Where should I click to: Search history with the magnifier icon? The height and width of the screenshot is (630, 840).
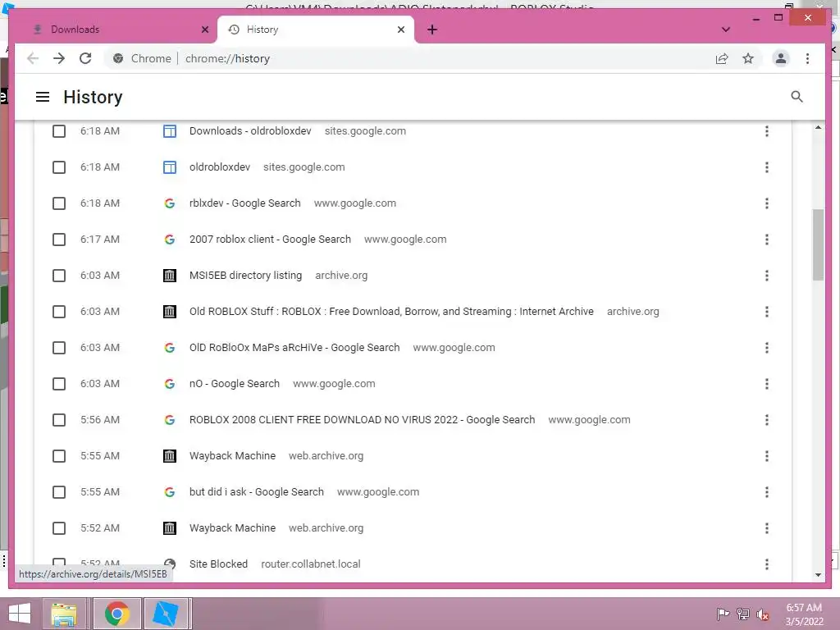pos(797,97)
